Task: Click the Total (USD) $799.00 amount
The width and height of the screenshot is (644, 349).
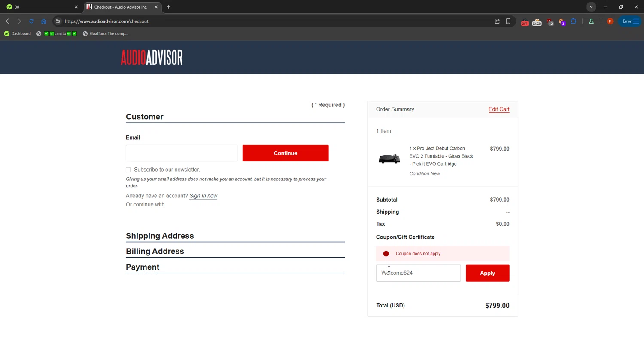Action: (497, 306)
